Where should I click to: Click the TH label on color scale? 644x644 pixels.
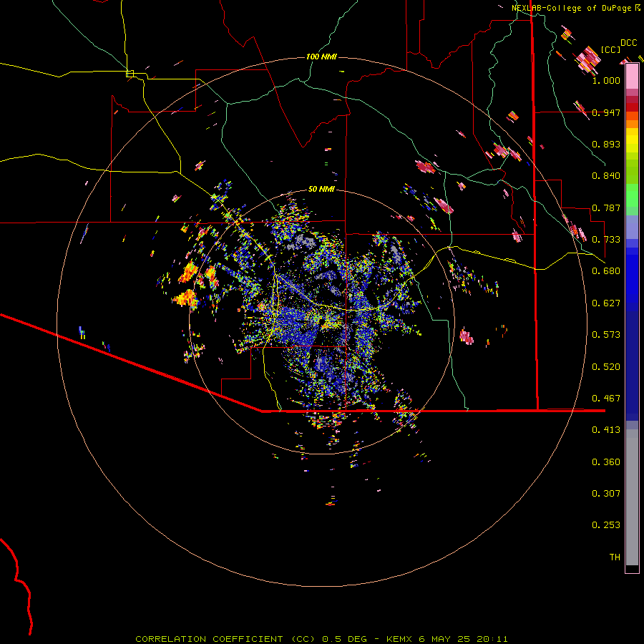click(x=615, y=557)
